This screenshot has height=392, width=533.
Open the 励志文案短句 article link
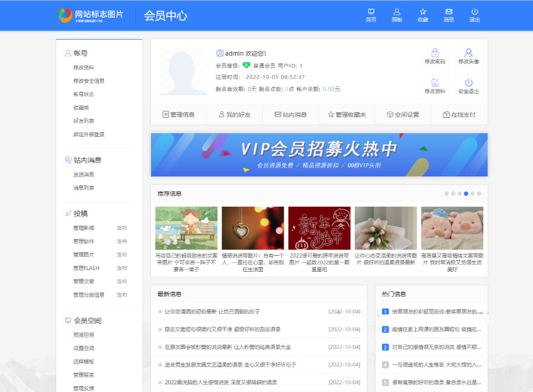click(x=222, y=329)
